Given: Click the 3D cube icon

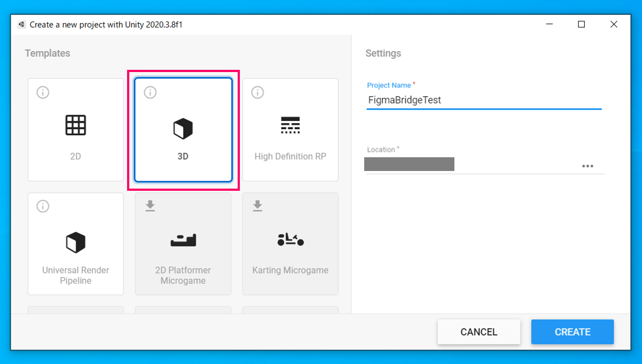Looking at the screenshot, I should point(183,129).
